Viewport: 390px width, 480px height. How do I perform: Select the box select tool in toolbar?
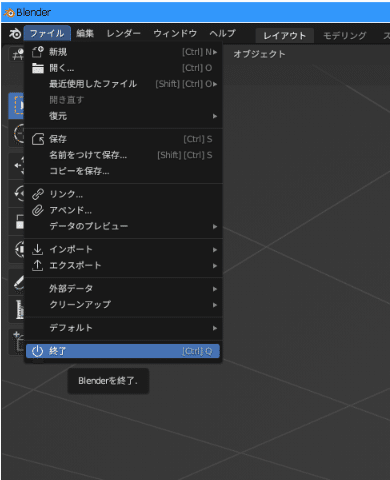point(17,106)
